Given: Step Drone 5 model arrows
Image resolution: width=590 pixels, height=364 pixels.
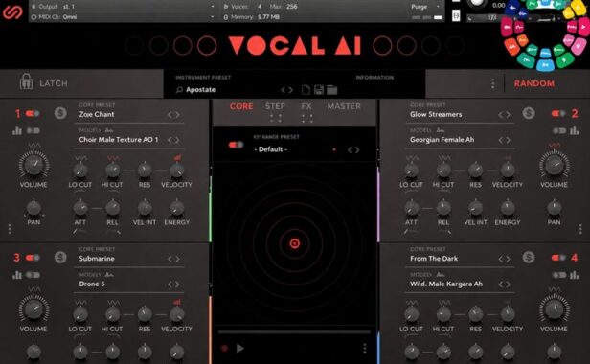Looking at the screenshot, I should pos(173,284).
